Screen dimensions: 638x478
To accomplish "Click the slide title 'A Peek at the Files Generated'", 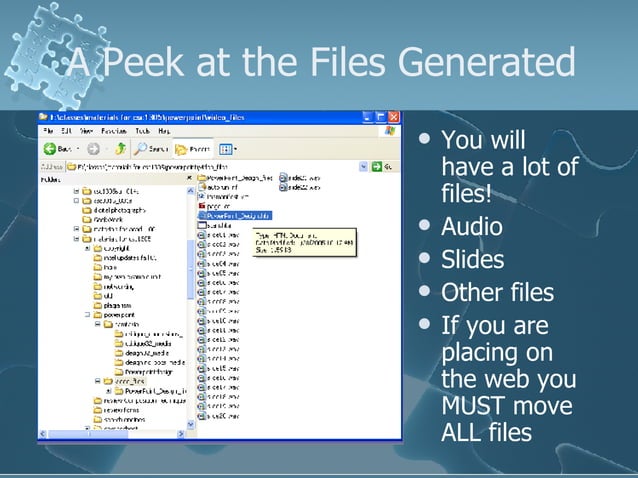I will [321, 62].
